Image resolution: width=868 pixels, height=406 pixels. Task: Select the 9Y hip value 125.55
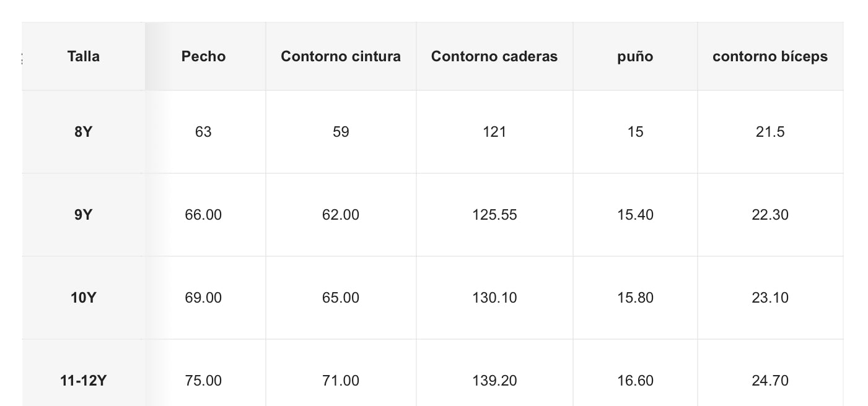(x=494, y=215)
